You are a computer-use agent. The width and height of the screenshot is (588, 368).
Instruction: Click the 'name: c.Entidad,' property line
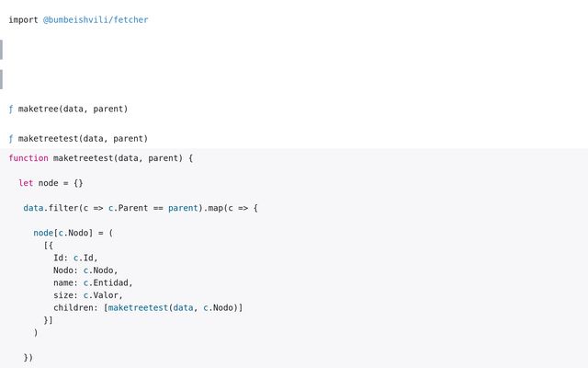(x=93, y=282)
